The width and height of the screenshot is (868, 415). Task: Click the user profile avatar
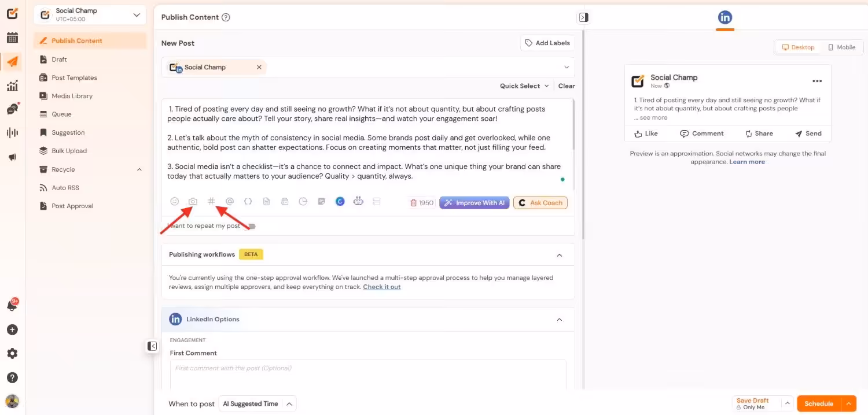[x=12, y=401]
